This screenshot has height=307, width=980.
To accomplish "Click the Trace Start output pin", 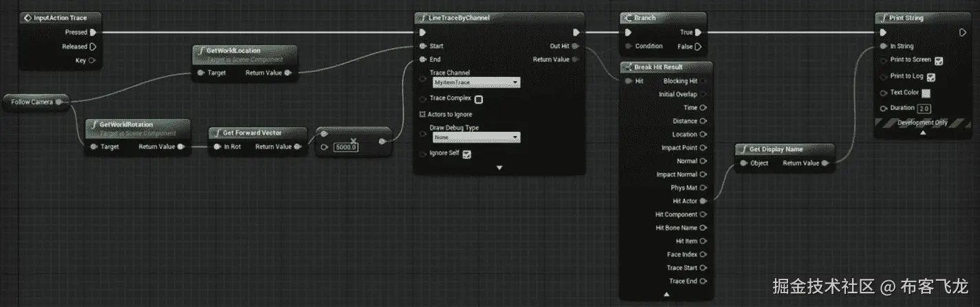I will [x=703, y=268].
